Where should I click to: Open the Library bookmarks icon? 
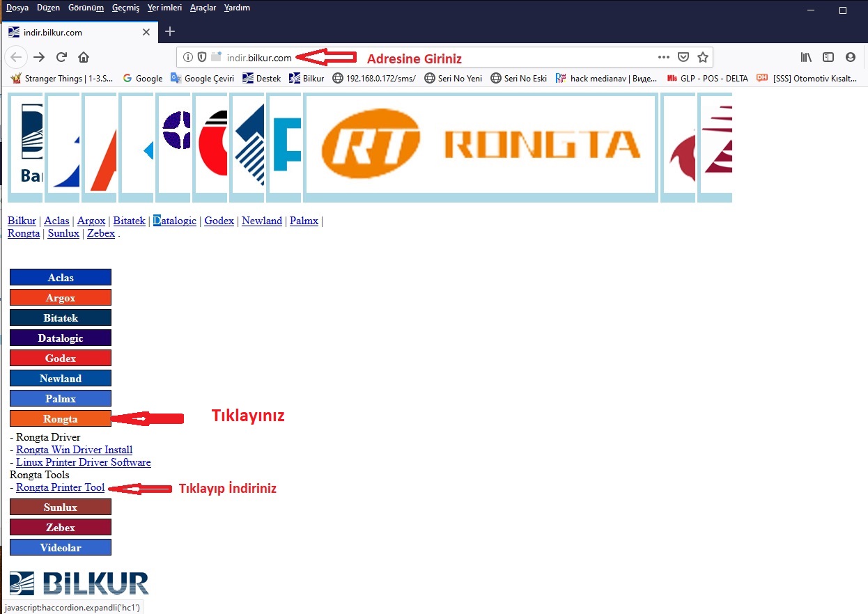point(806,57)
